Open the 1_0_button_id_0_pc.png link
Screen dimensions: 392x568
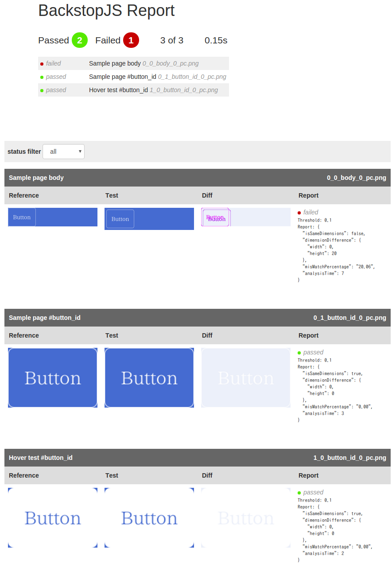185,90
